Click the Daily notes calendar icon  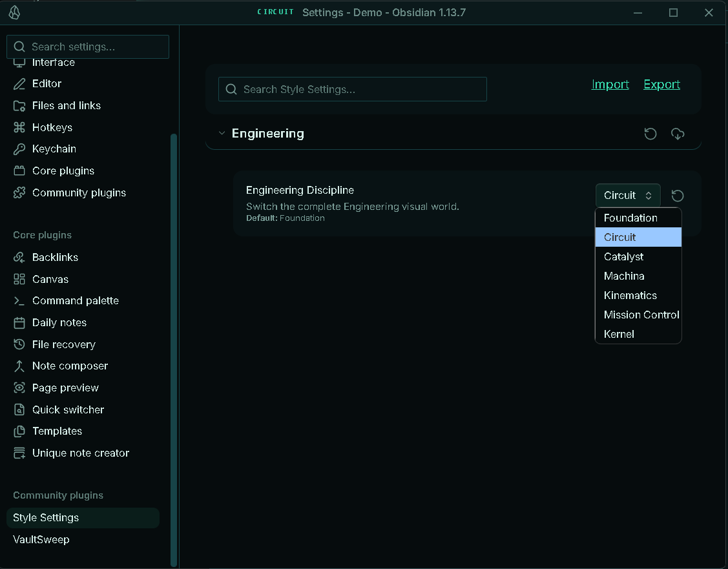pos(19,322)
